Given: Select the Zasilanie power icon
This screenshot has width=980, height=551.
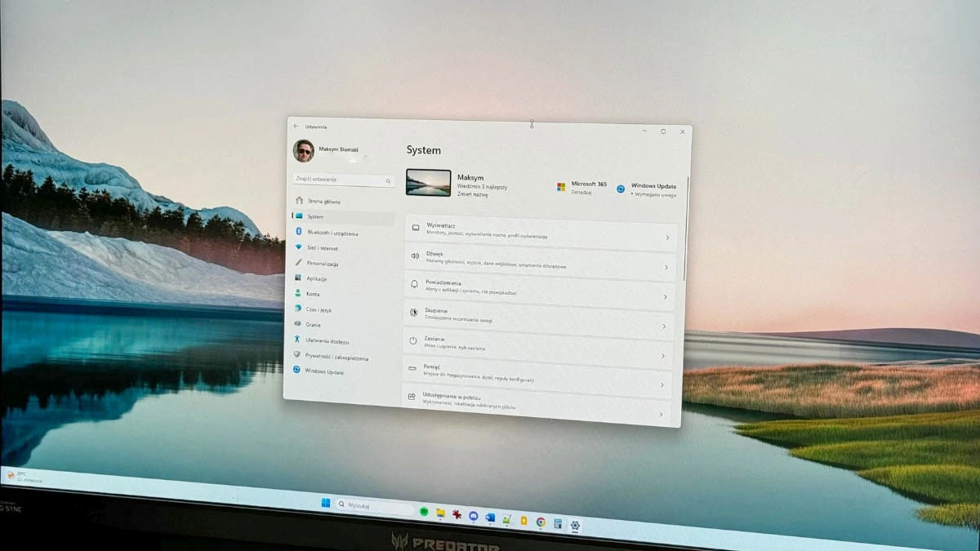Looking at the screenshot, I should (414, 341).
